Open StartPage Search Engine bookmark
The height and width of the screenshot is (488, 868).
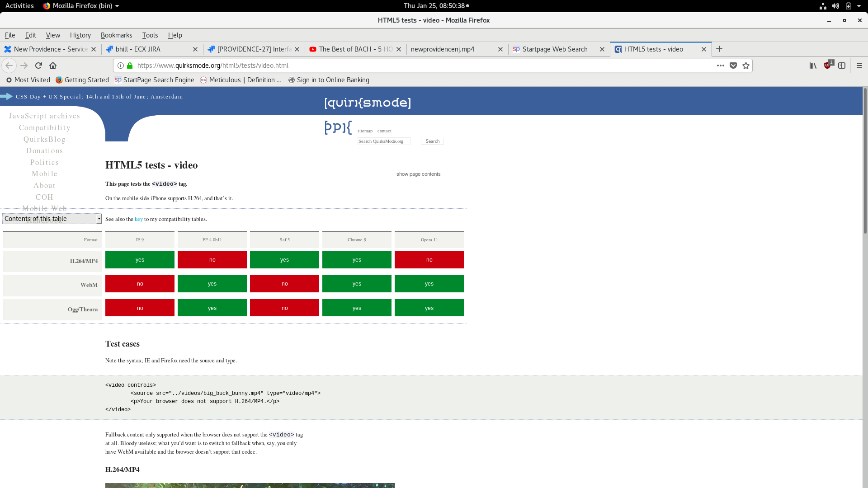coord(155,80)
